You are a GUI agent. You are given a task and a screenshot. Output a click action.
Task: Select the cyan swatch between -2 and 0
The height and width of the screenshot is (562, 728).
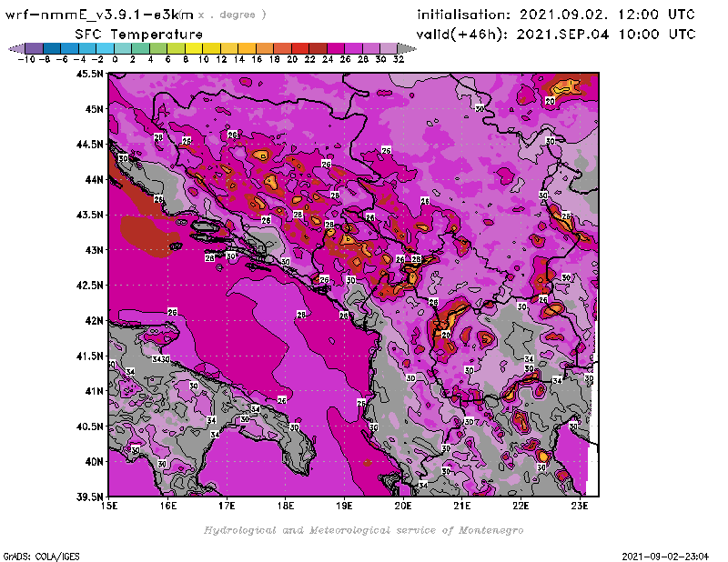105,48
